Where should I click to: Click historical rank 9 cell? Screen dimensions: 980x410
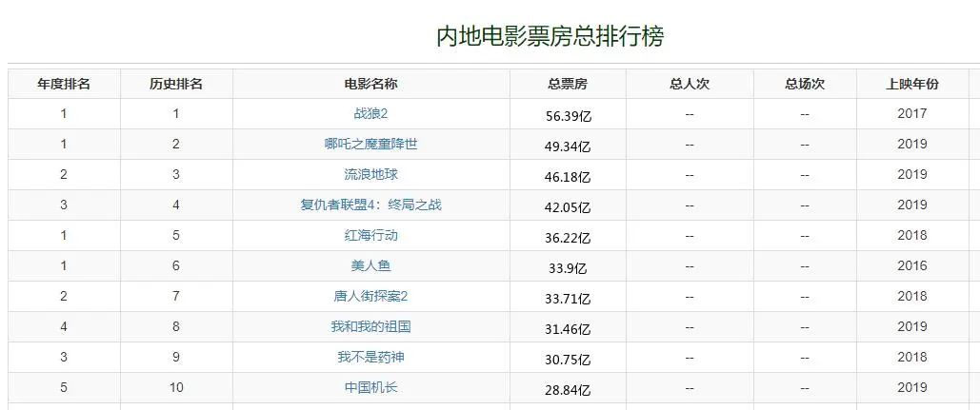point(176,357)
